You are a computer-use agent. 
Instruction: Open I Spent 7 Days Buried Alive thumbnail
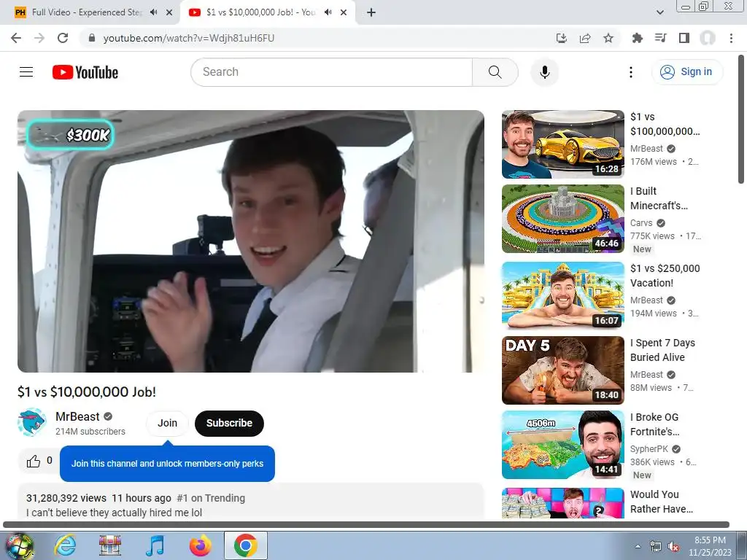pos(562,370)
